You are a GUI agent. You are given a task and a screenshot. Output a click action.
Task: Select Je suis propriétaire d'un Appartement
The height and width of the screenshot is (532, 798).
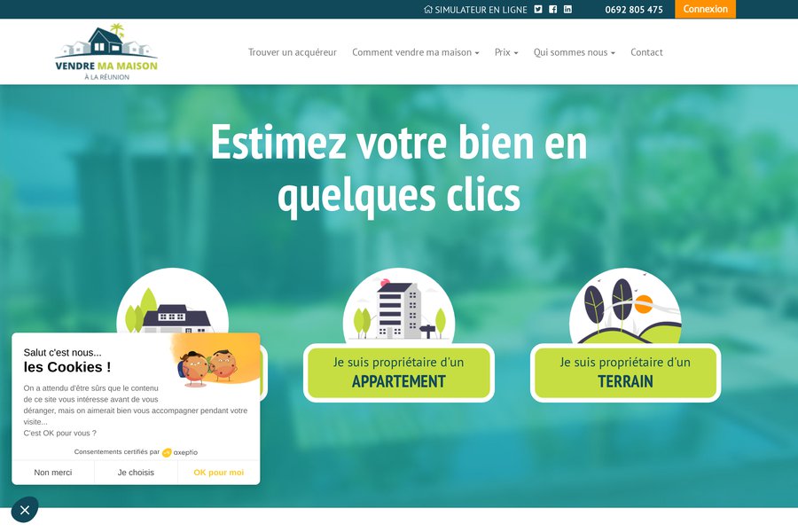tap(398, 372)
